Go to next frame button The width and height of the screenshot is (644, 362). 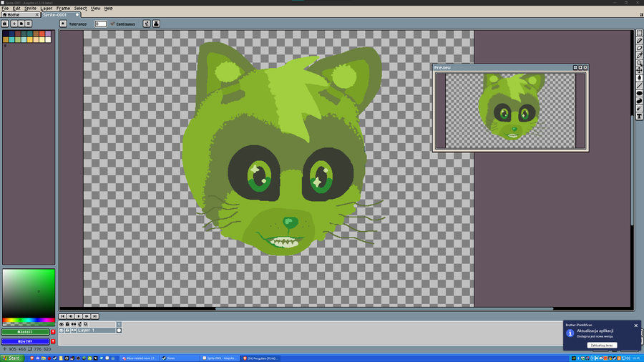pyautogui.click(x=87, y=316)
